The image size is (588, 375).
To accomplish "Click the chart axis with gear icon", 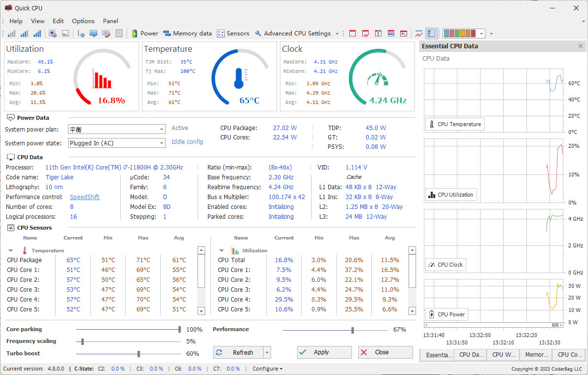I will pos(81,34).
